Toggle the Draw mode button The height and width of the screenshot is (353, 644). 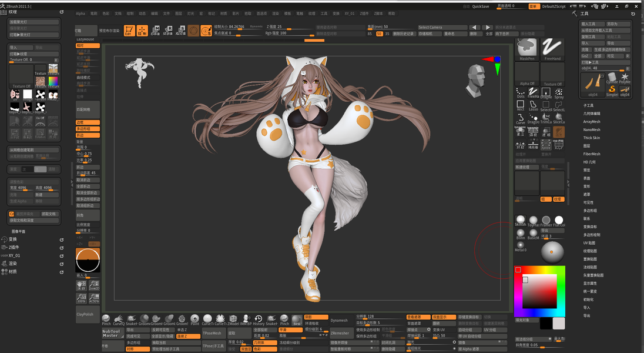point(142,31)
